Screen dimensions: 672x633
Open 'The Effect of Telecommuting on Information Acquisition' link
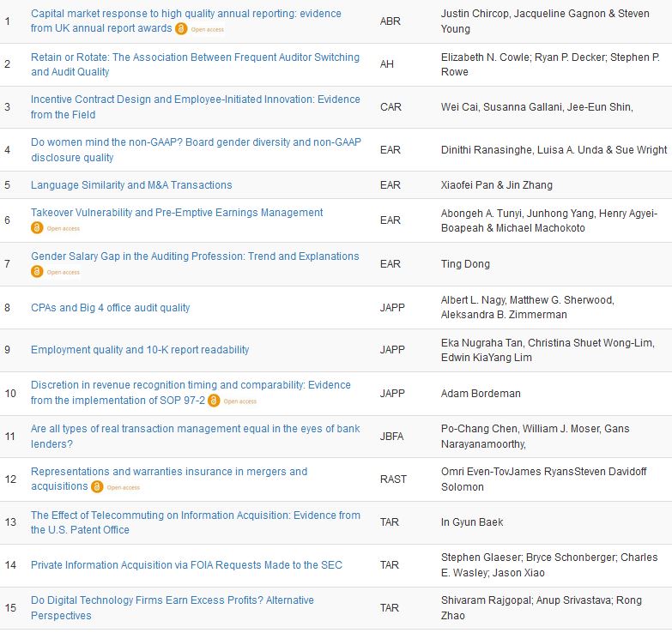point(196,522)
